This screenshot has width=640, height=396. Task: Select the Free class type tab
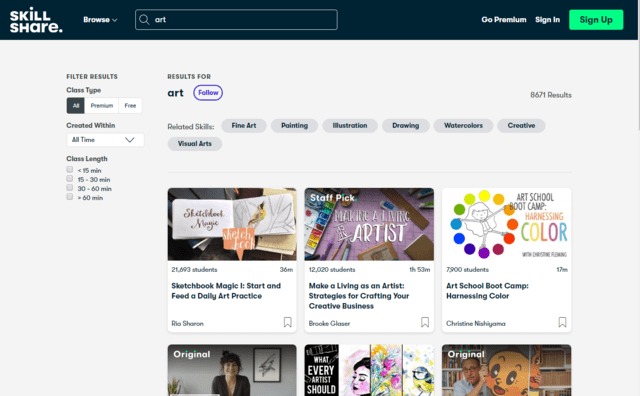point(130,105)
